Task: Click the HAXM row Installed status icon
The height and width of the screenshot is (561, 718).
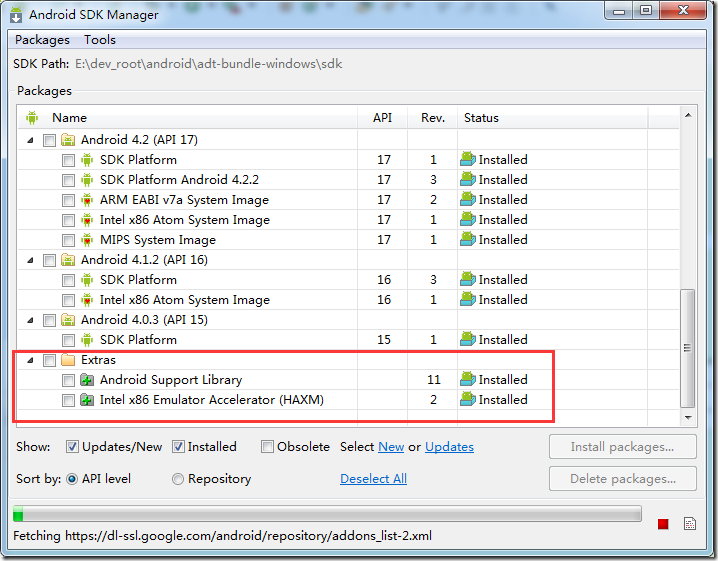Action: click(x=468, y=400)
